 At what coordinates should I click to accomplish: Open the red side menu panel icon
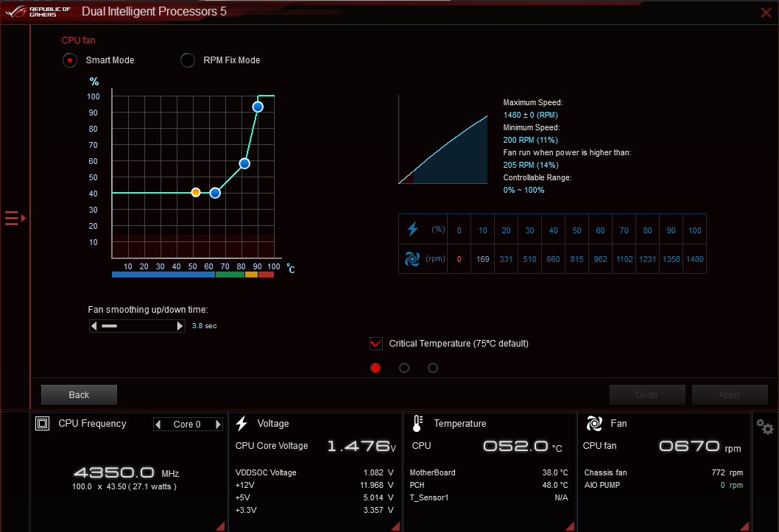(x=15, y=218)
